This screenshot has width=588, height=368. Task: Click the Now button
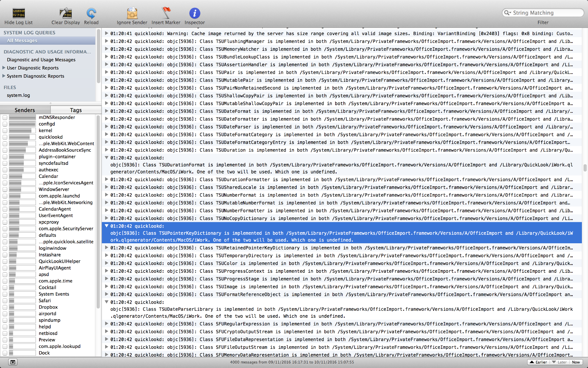click(576, 362)
